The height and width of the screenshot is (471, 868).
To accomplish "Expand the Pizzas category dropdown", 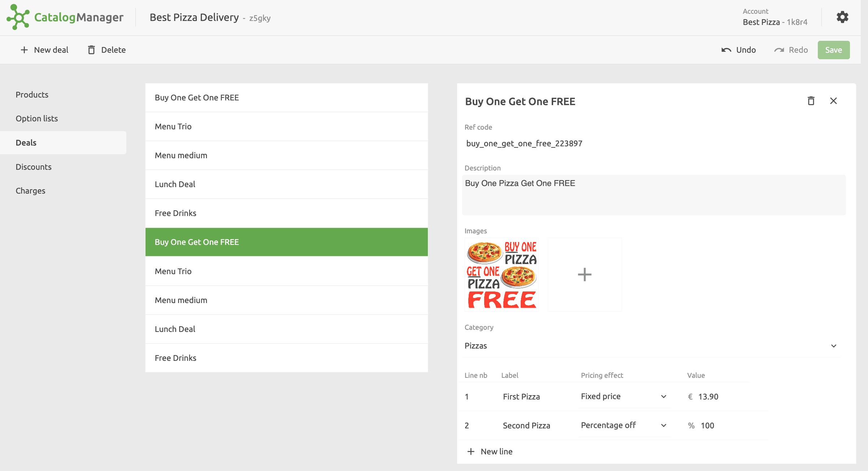I will 834,346.
